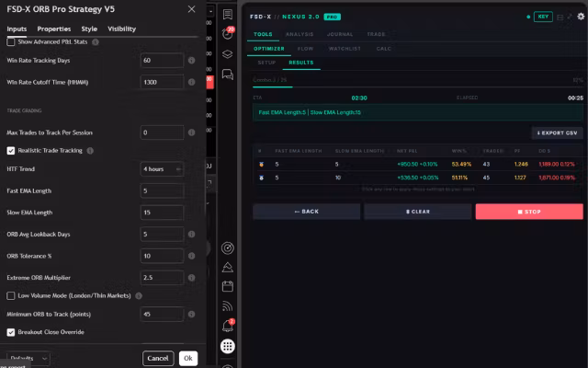
Task: Open the chat bubbles sidebar icon
Action: [x=227, y=75]
